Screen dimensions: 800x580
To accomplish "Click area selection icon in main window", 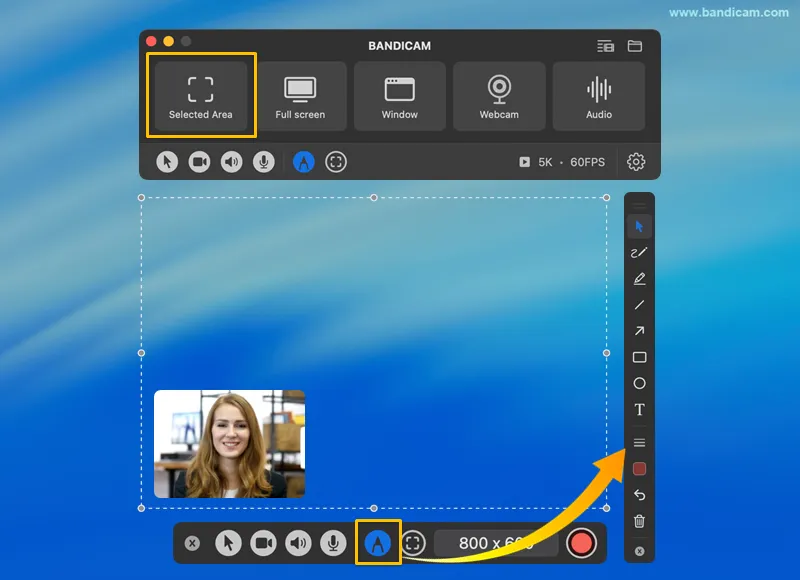I will coord(336,162).
